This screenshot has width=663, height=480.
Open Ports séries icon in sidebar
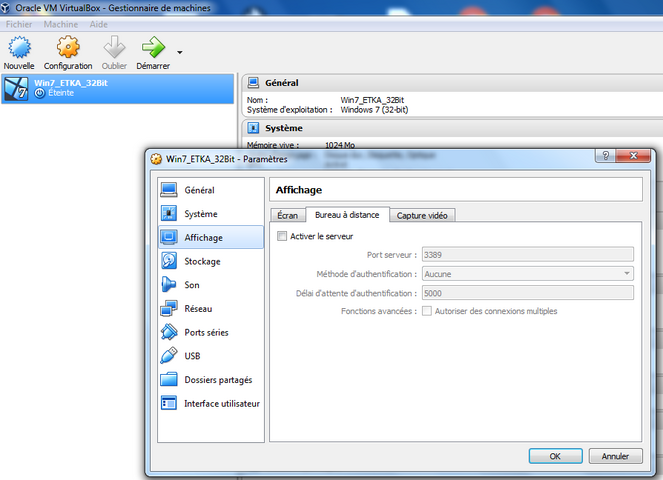tap(169, 332)
